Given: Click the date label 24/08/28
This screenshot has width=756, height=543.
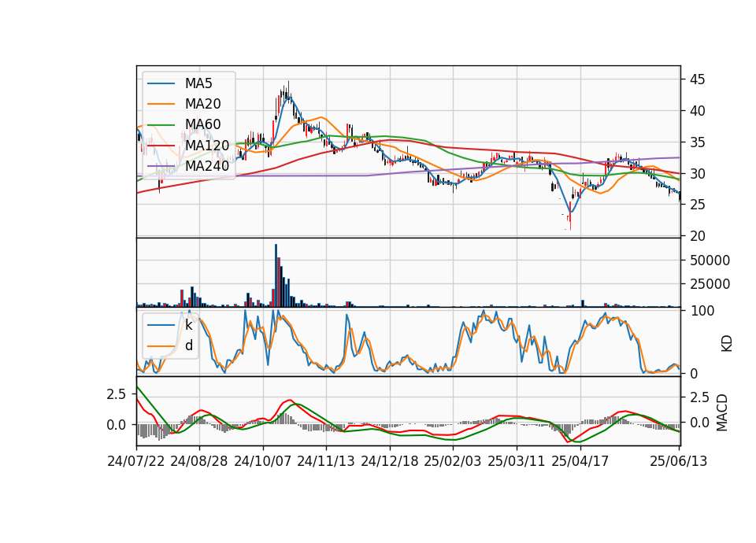Looking at the screenshot, I should (x=199, y=461).
